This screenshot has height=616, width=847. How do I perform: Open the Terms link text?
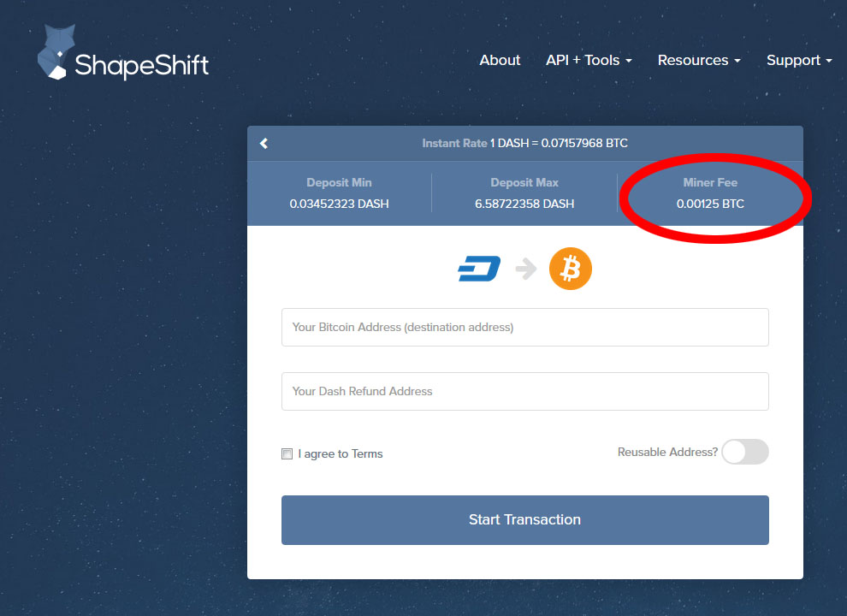(x=367, y=454)
